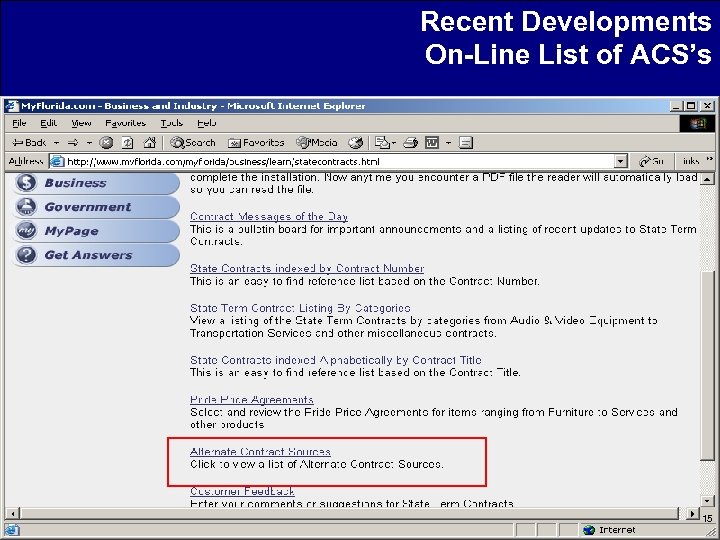Click the Back arrow toolbar button
The height and width of the screenshot is (540, 720).
click(29, 143)
